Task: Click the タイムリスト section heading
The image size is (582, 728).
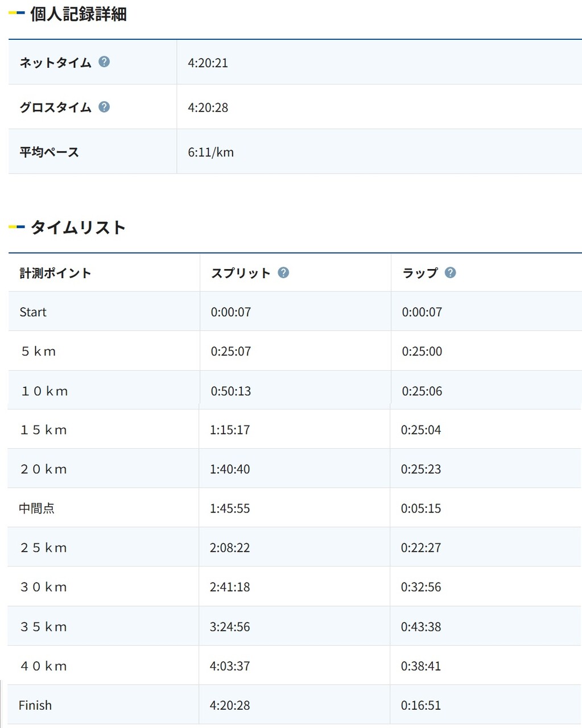Action: (x=78, y=227)
